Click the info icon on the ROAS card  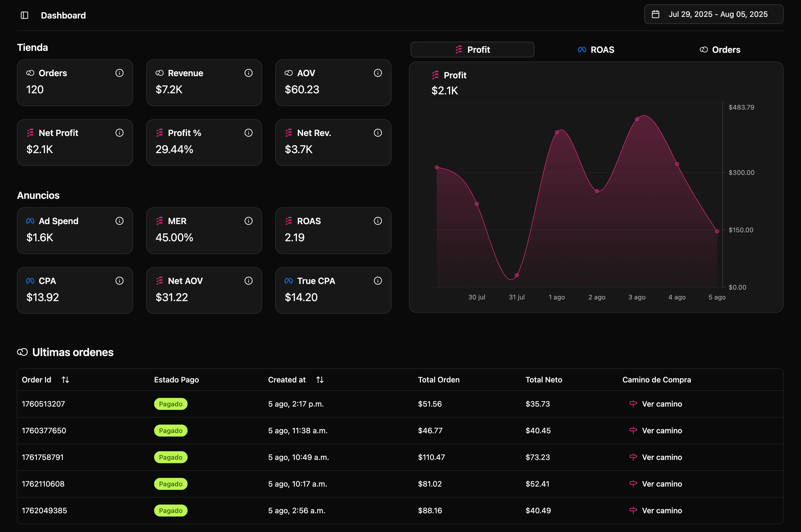point(378,221)
